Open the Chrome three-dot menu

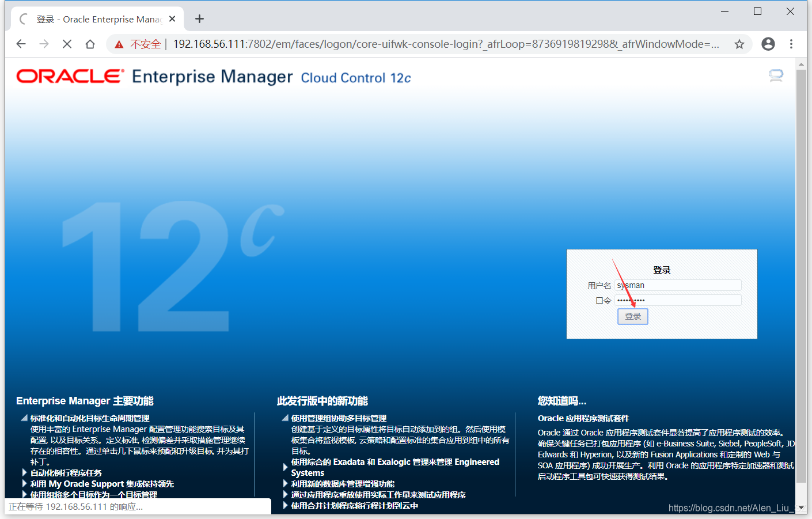791,44
